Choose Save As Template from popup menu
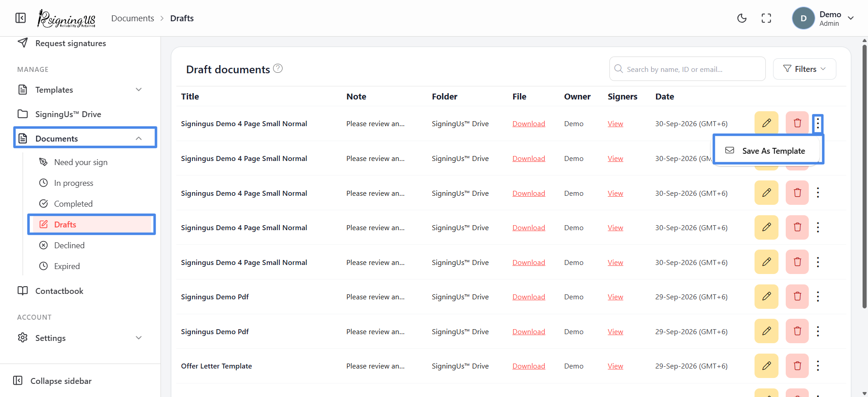868x397 pixels. (768, 151)
